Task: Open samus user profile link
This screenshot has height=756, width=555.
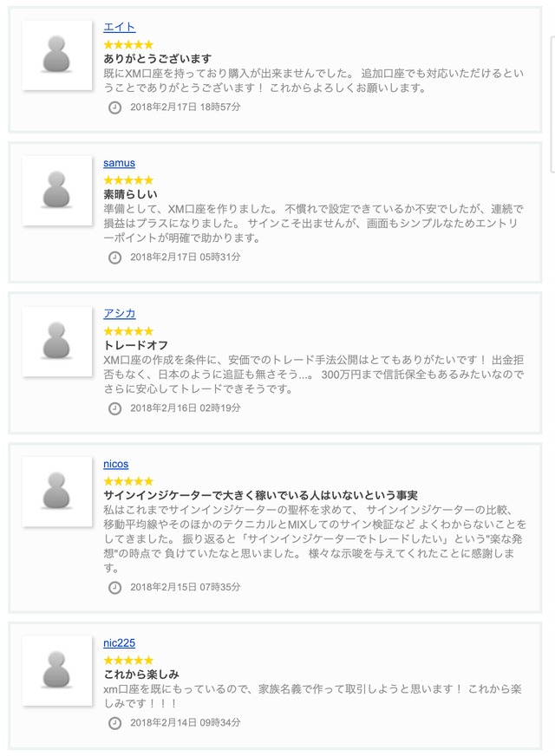Action: [119, 163]
